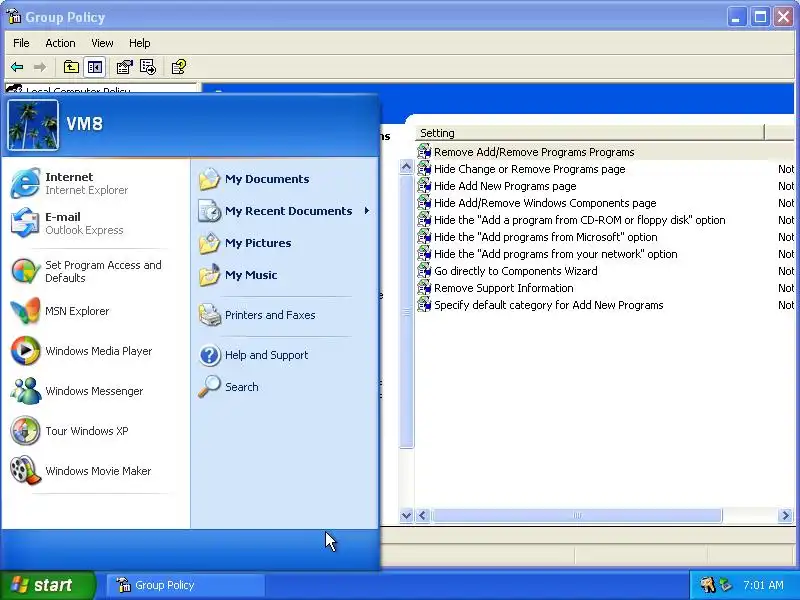Click the Group Policy taskbar button
800x600 pixels.
[x=186, y=585]
